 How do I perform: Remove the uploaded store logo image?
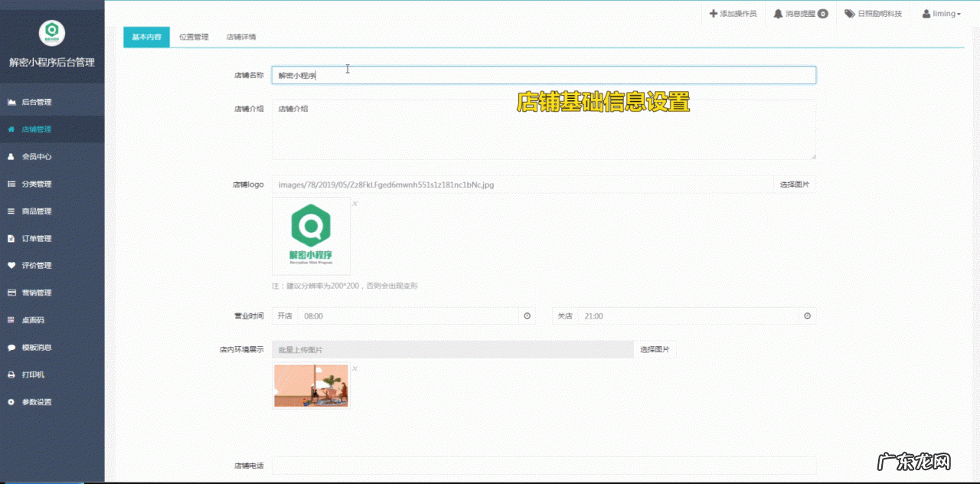tap(354, 204)
